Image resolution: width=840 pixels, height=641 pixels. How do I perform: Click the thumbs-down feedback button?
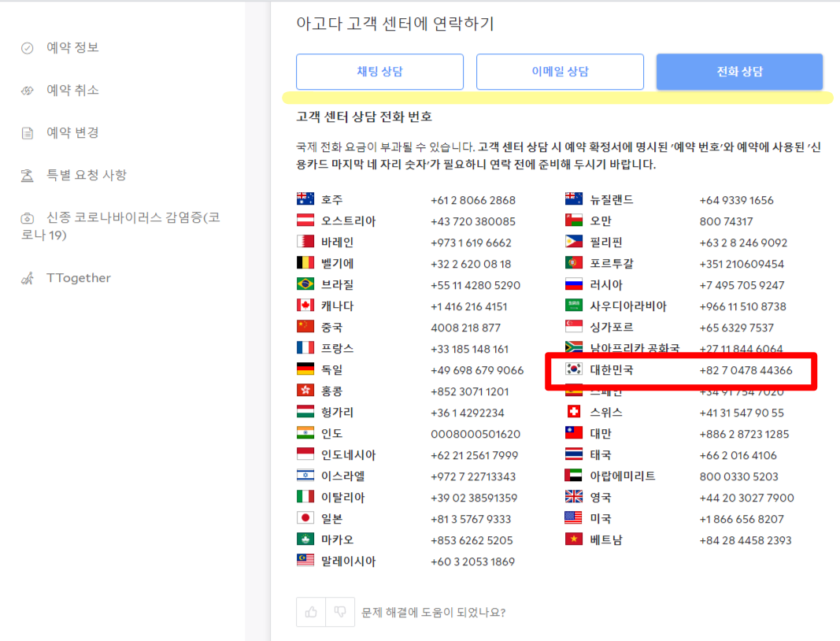(340, 612)
